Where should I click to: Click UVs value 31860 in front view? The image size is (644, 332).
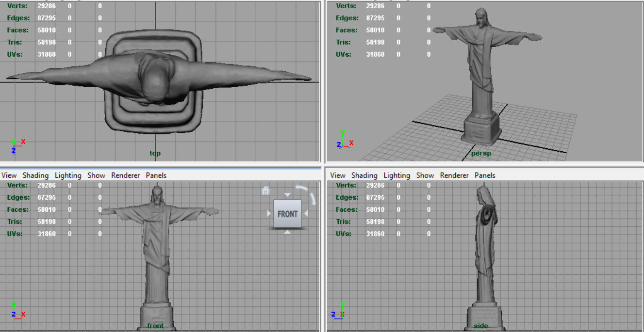(47, 234)
